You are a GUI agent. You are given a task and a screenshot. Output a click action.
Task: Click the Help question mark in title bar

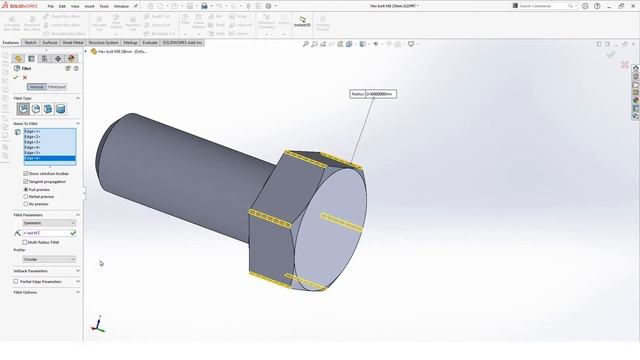click(597, 6)
